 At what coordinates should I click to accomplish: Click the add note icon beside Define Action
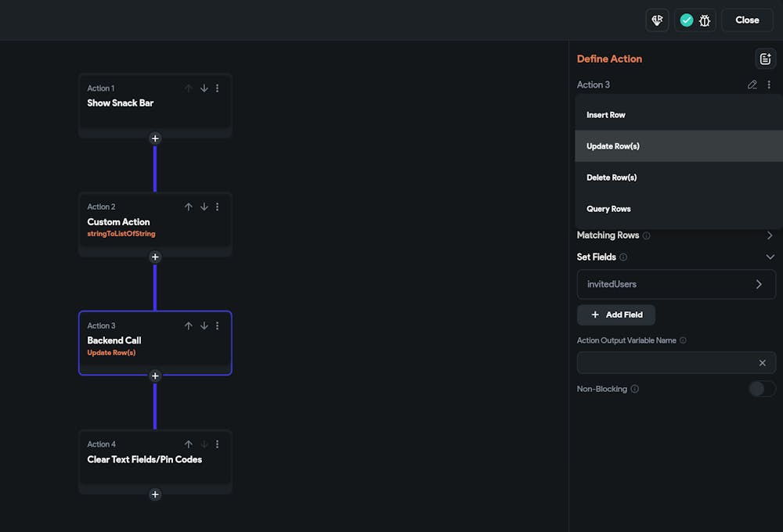coord(765,59)
